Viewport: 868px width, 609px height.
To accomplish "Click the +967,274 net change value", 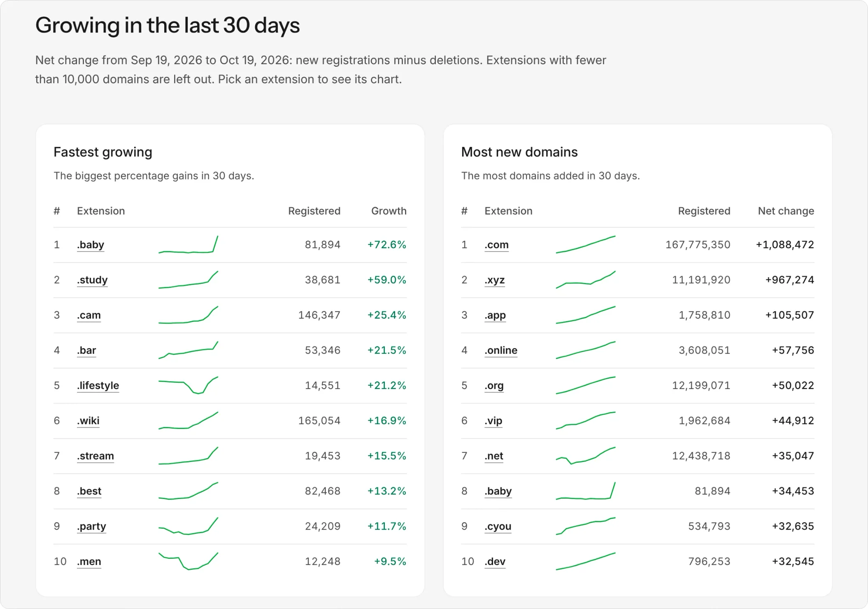I will click(790, 280).
